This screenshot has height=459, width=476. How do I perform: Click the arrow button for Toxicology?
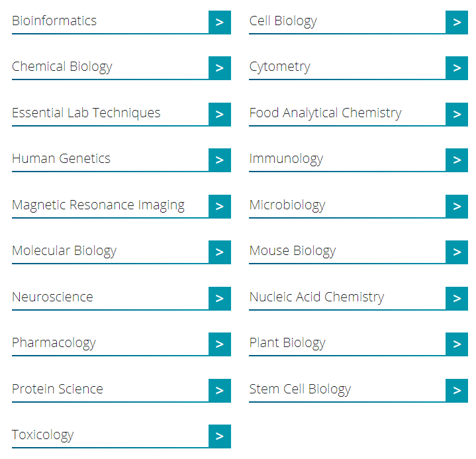219,436
